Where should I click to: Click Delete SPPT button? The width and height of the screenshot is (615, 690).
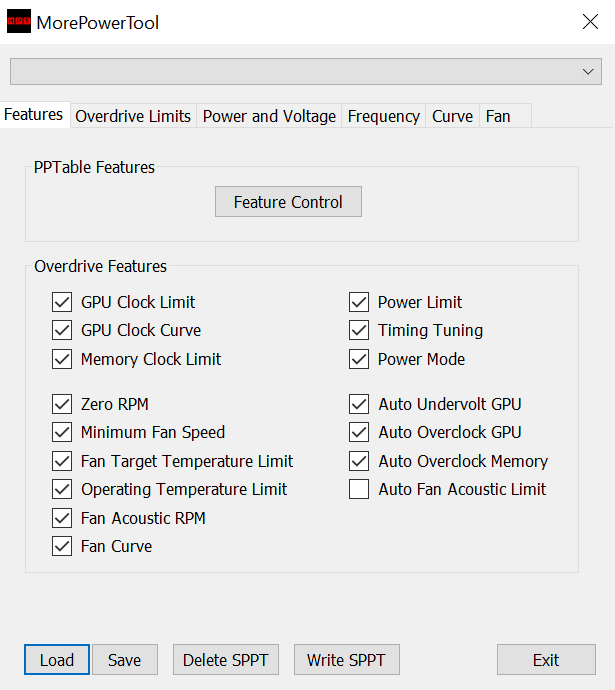[226, 660]
